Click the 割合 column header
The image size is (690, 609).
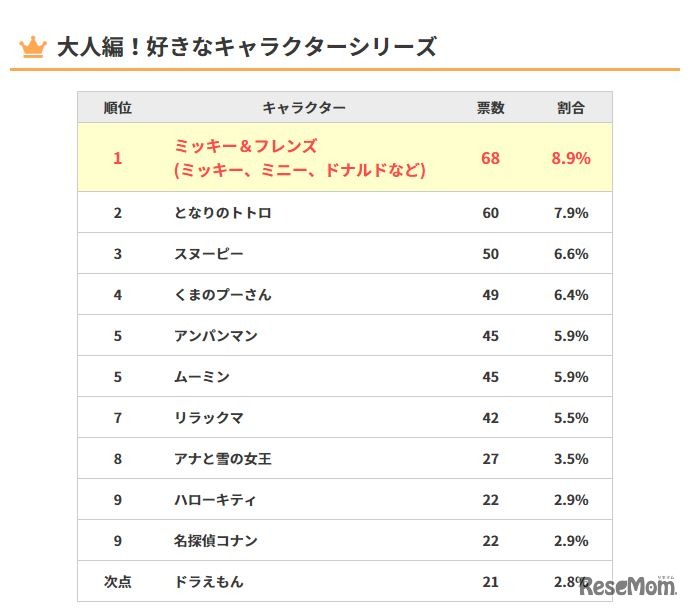tap(570, 108)
